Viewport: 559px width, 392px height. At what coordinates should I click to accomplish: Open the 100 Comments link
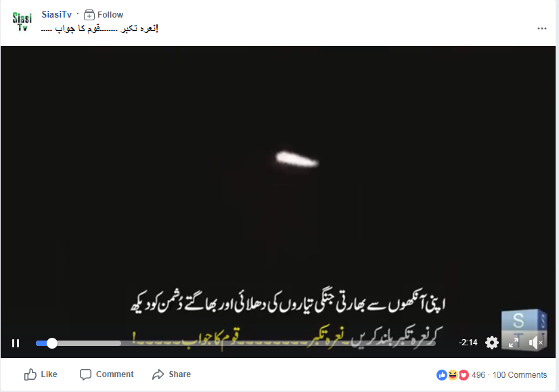(520, 375)
